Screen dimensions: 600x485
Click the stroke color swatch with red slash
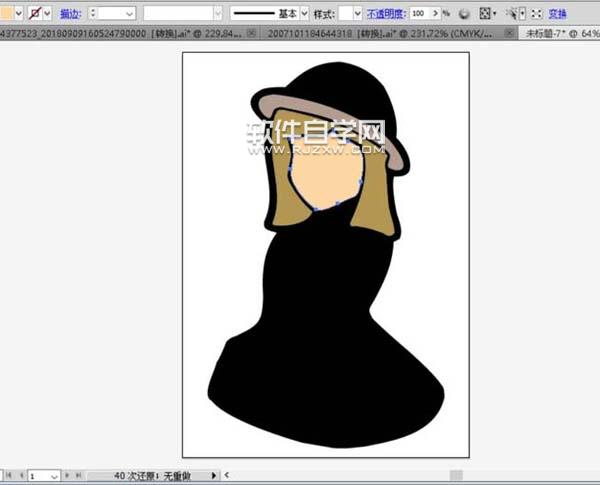(x=34, y=14)
